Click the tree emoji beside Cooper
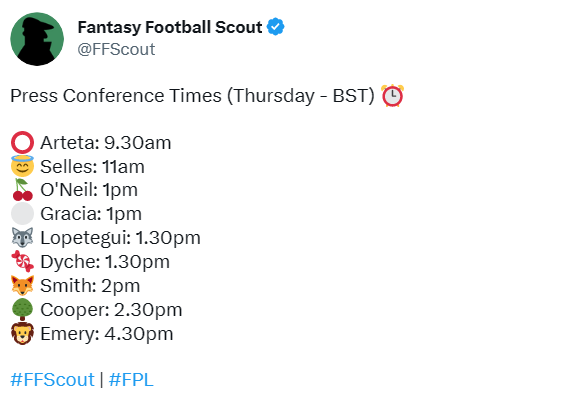This screenshot has width=566, height=404. (x=22, y=309)
